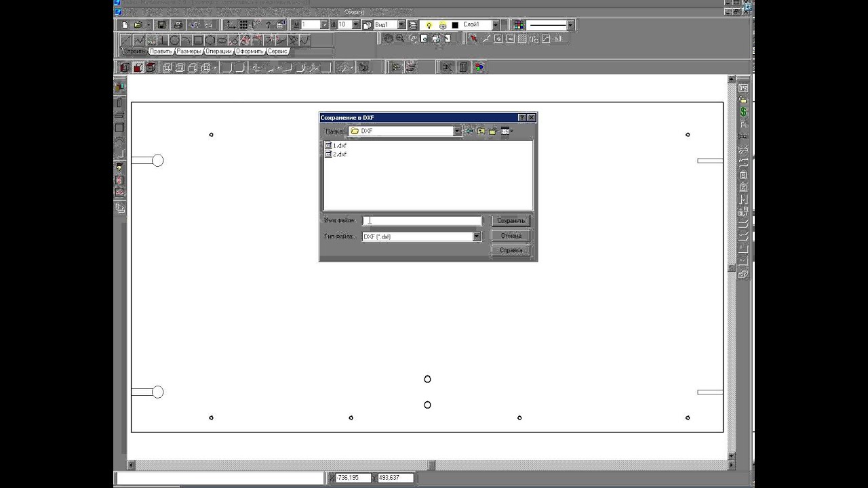Click the hatch fill icon in toolbar
Screen dimensions: 868x488
pyautogui.click(x=521, y=39)
